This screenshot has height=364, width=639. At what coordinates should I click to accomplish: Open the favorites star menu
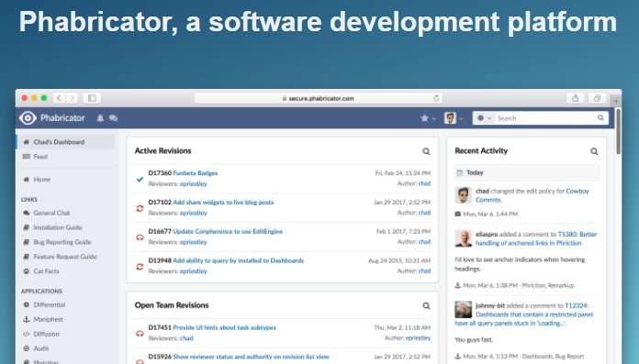pyautogui.click(x=428, y=118)
